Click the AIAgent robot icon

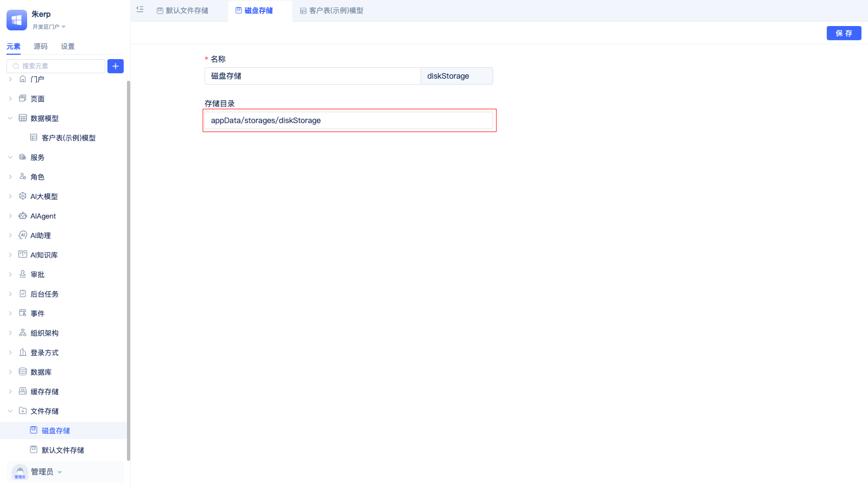pyautogui.click(x=23, y=216)
